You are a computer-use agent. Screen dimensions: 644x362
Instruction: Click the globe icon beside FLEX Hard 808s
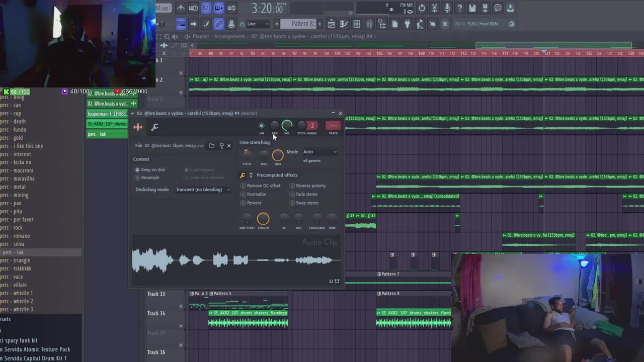click(x=511, y=24)
